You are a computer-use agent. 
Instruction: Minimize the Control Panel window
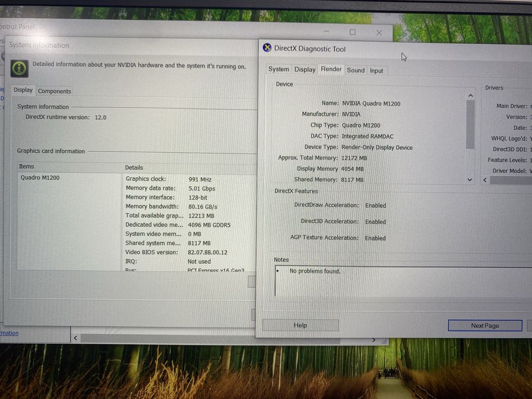tap(326, 31)
